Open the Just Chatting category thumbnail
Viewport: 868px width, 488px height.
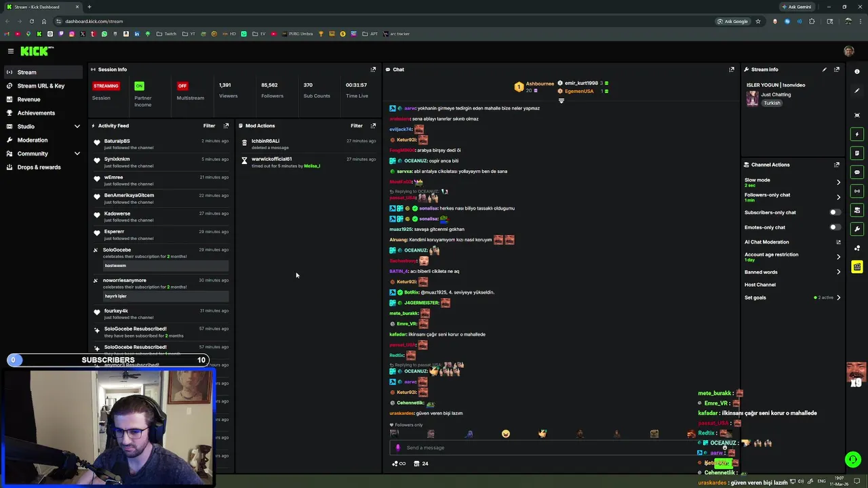tap(752, 98)
